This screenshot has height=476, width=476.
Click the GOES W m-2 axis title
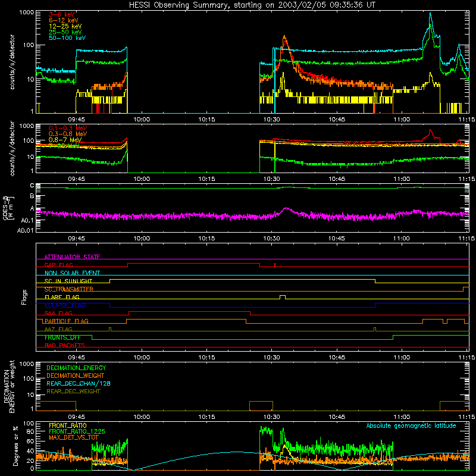pos(8,208)
